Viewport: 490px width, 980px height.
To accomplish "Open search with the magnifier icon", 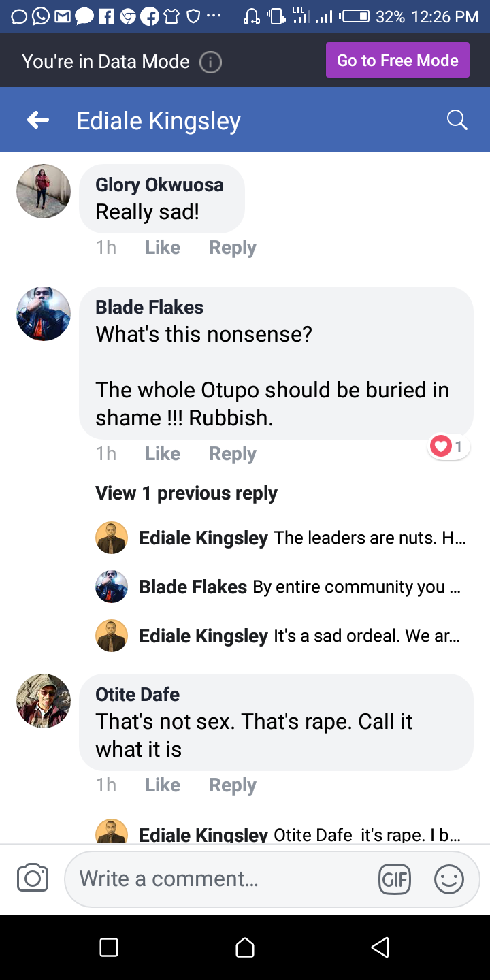I will [x=457, y=120].
